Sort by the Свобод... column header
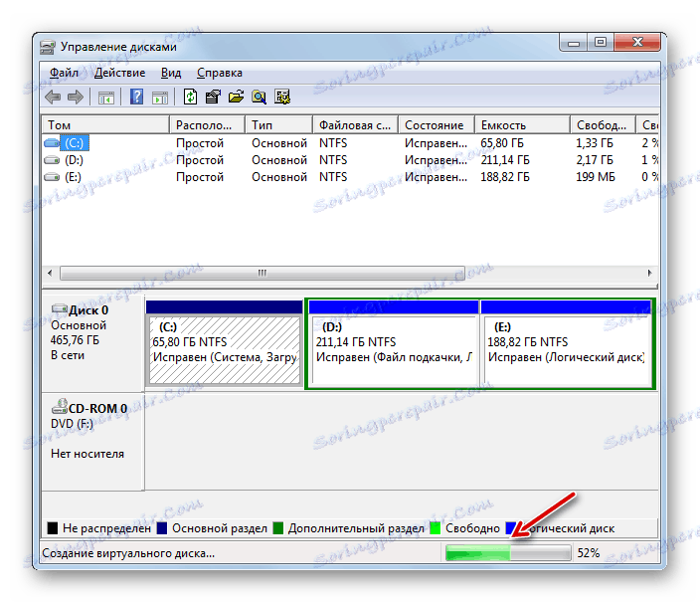 click(603, 125)
